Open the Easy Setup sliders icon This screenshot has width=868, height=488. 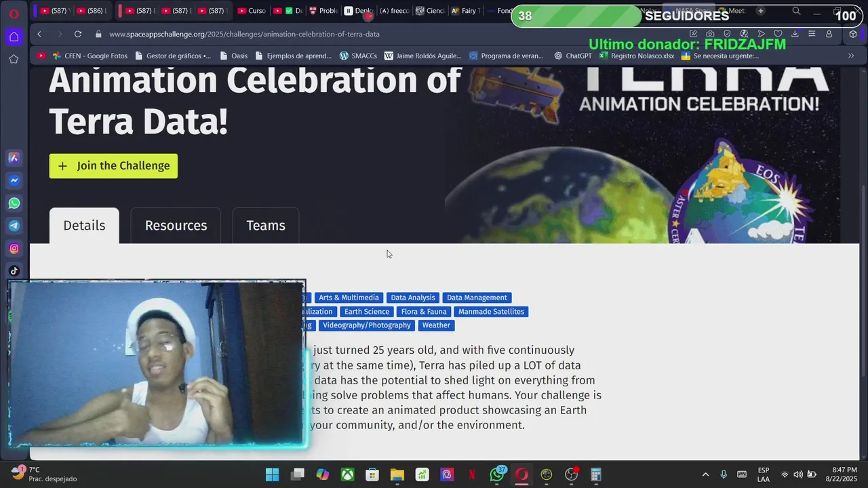coord(812,34)
